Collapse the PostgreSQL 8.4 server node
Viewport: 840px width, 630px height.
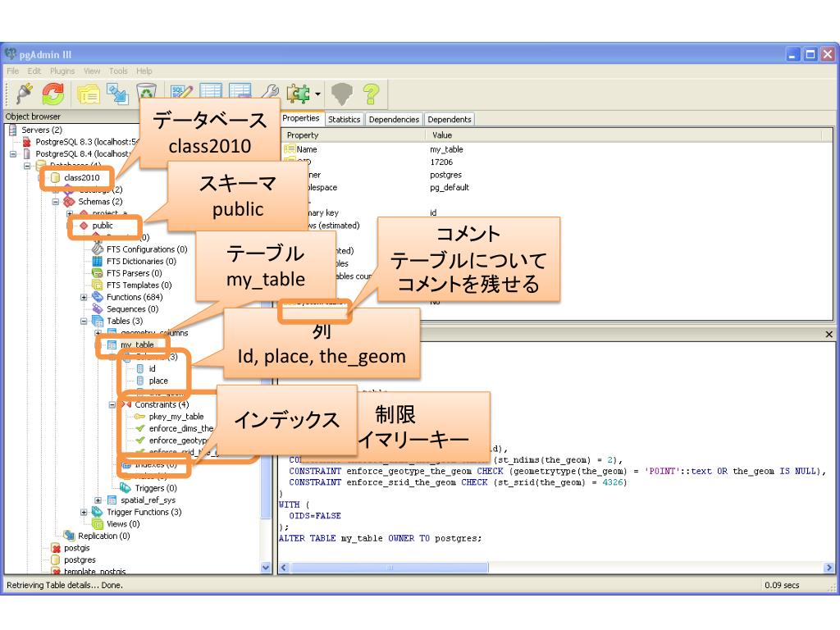[x=13, y=154]
